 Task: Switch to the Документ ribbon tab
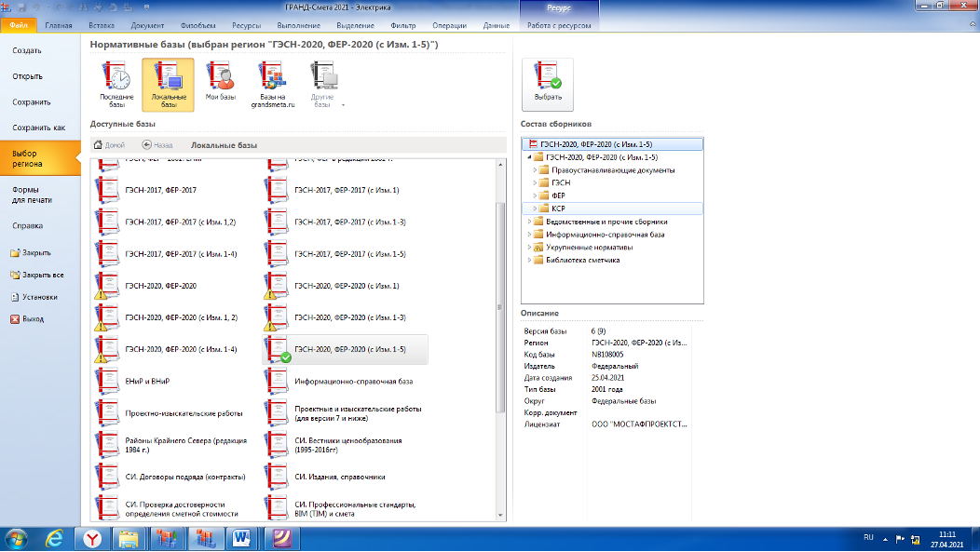147,26
